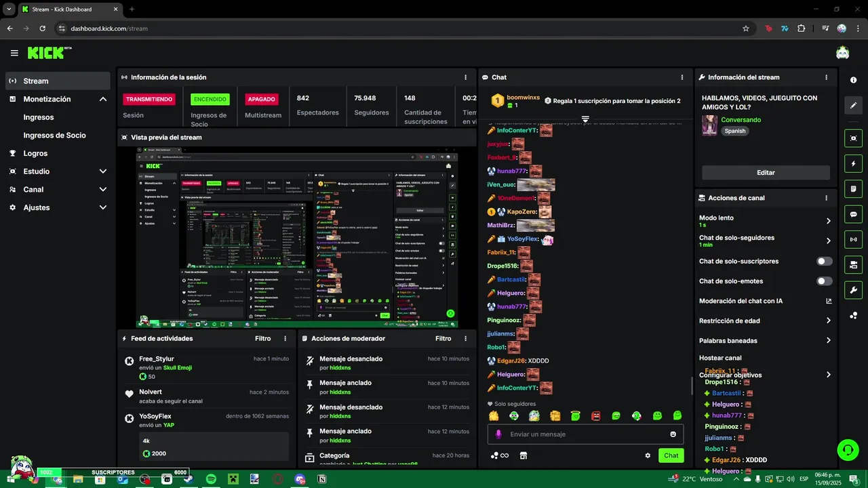
Task: Open options menu of Información de la sesión
Action: (x=465, y=77)
